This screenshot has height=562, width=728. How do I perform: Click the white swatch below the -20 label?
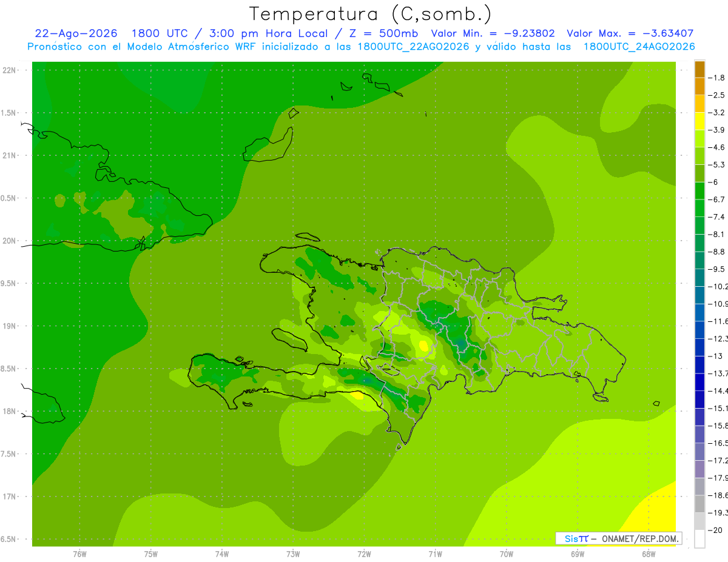(699, 538)
